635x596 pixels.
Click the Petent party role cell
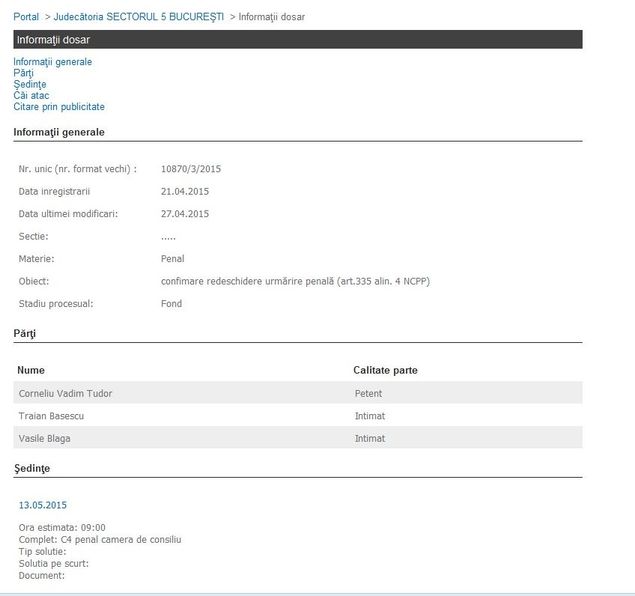point(368,394)
